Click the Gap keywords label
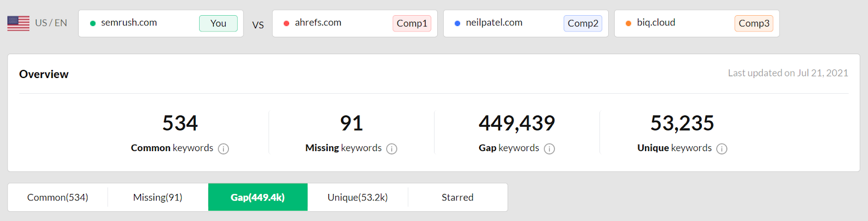 click(x=509, y=148)
